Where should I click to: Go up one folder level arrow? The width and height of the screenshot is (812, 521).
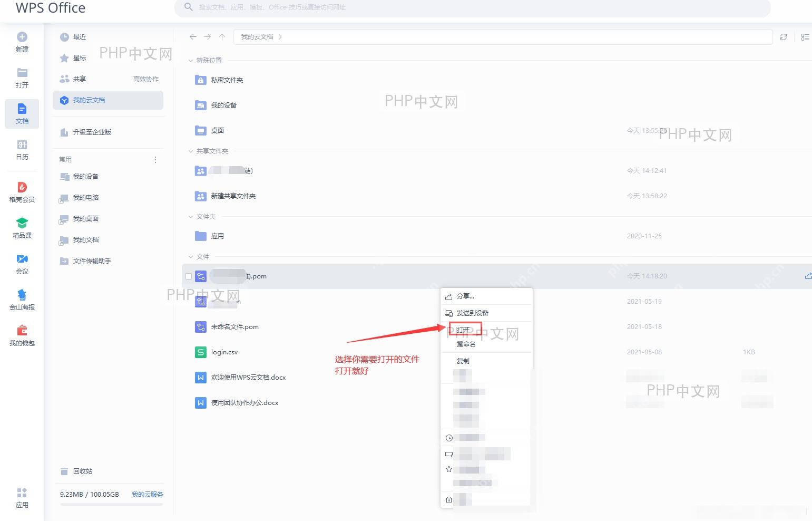click(222, 37)
